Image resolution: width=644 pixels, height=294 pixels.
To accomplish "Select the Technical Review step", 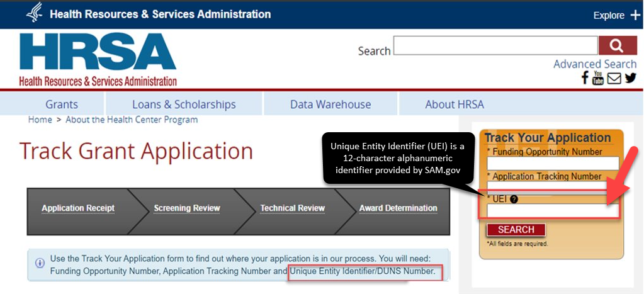I will pos(293,208).
